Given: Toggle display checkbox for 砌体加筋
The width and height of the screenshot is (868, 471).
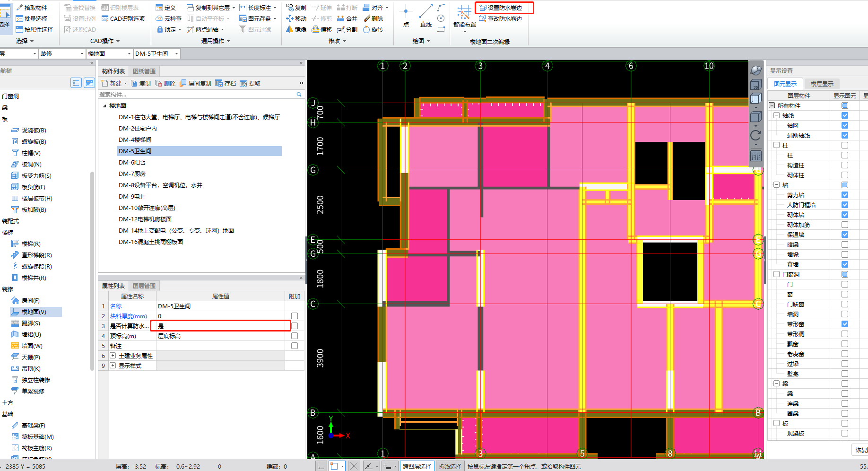Looking at the screenshot, I should [x=845, y=225].
